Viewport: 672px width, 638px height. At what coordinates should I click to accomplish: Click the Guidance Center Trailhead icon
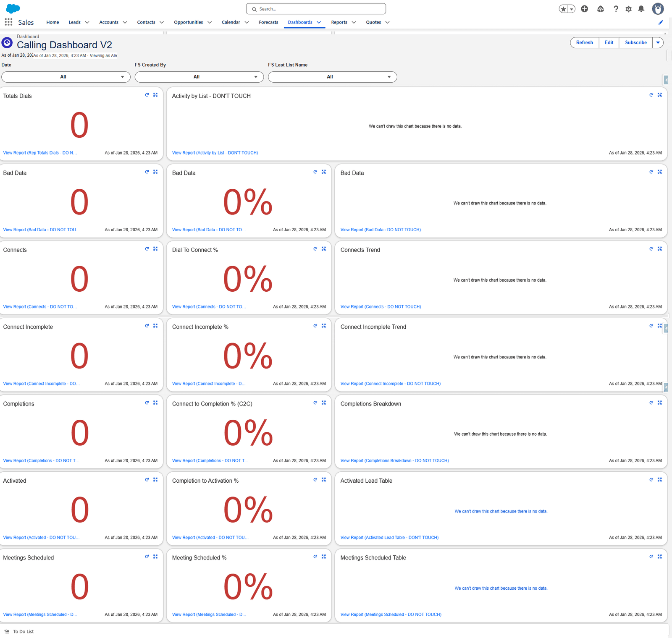pyautogui.click(x=601, y=9)
